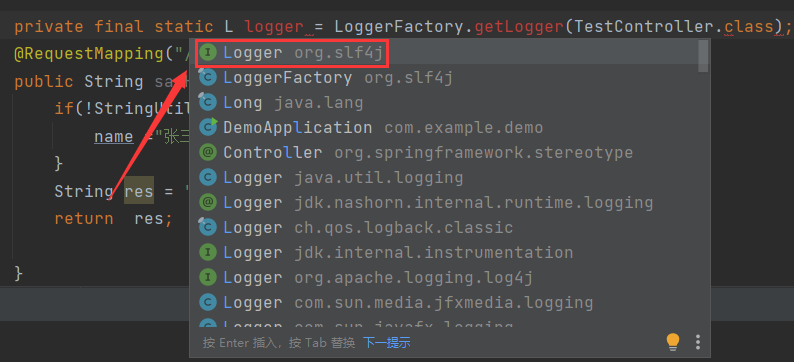The height and width of the screenshot is (362, 794).
Task: Click the runnable class icon for DemoApplication
Action: click(208, 127)
